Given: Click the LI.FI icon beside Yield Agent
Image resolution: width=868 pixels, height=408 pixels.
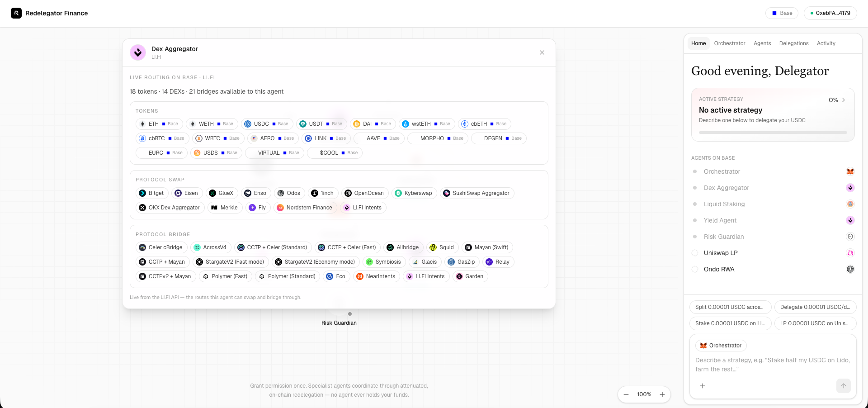Looking at the screenshot, I should click(x=850, y=220).
